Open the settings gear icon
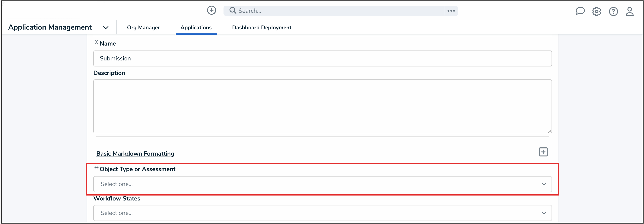644x224 pixels. 597,11
